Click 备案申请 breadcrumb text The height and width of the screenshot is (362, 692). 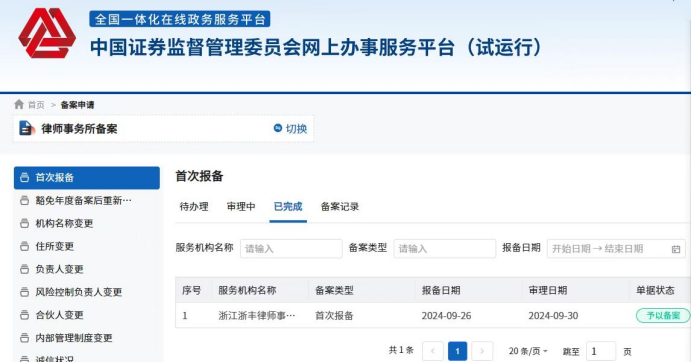point(77,105)
